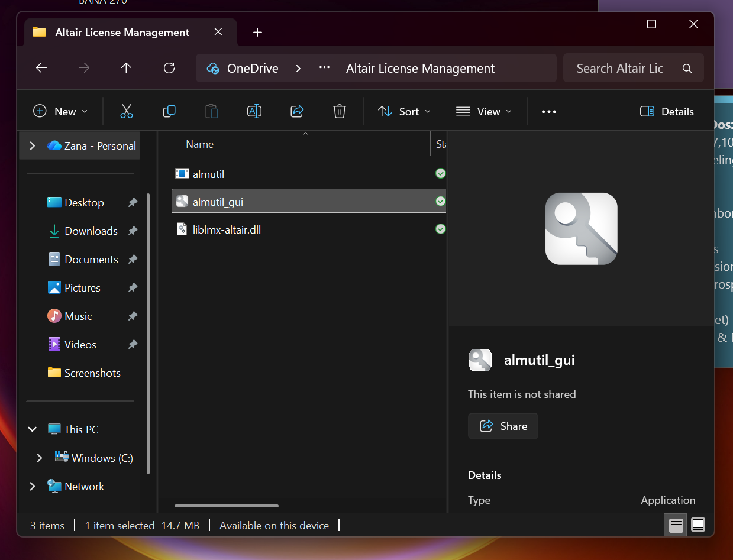Click the search magnifier icon
The width and height of the screenshot is (733, 560).
687,69
